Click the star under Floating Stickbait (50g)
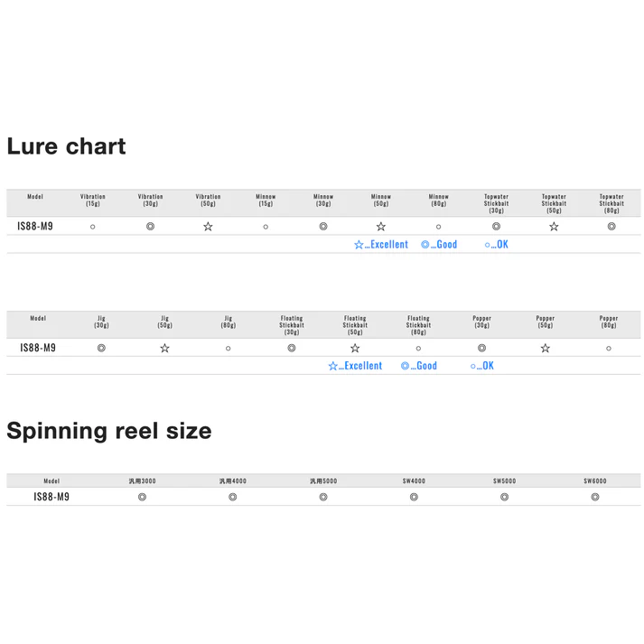Viewport: 644px width, 644px height. [355, 349]
